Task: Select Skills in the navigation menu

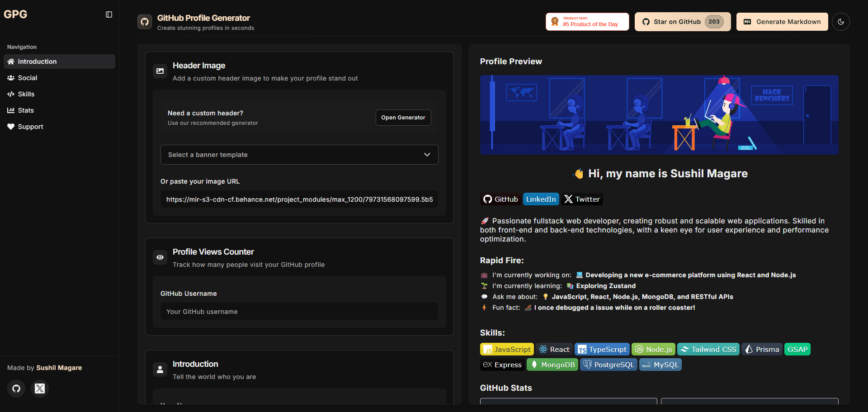Action: [26, 94]
